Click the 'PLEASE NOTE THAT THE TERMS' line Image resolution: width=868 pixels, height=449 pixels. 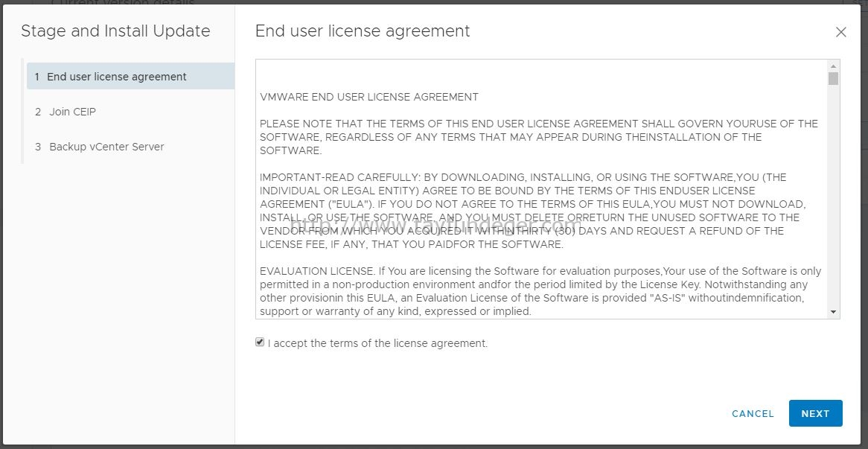(539, 124)
